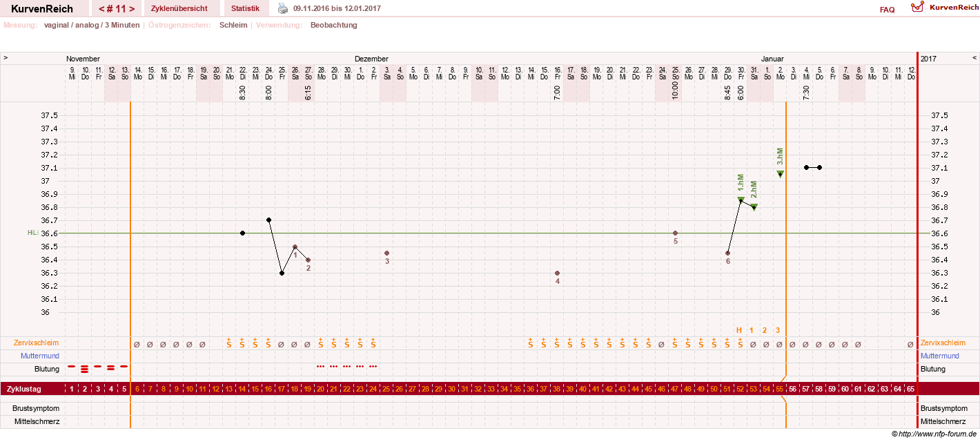
Task: Open the Statistik tab
Action: (246, 8)
